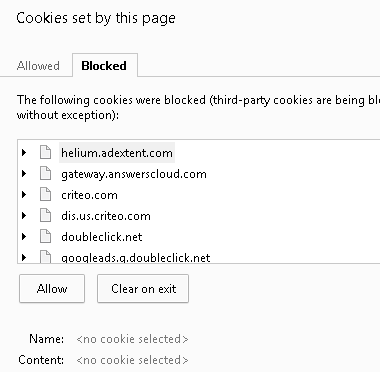380x372 pixels.
Task: Click the file icon beside gateway.answerscloud.com
Action: click(45, 174)
